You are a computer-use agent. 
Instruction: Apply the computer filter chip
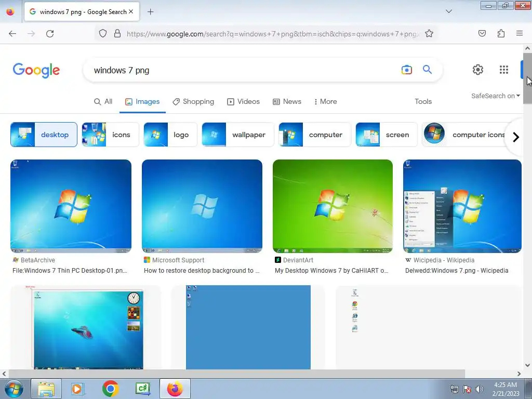pos(315,135)
